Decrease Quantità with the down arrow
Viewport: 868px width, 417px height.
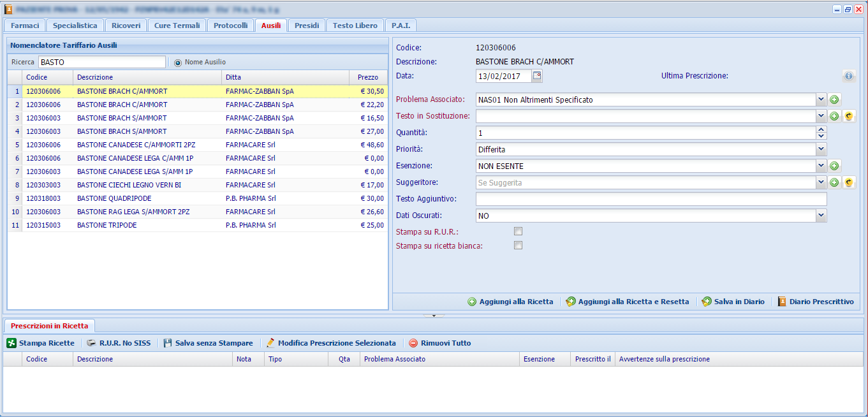pos(821,136)
